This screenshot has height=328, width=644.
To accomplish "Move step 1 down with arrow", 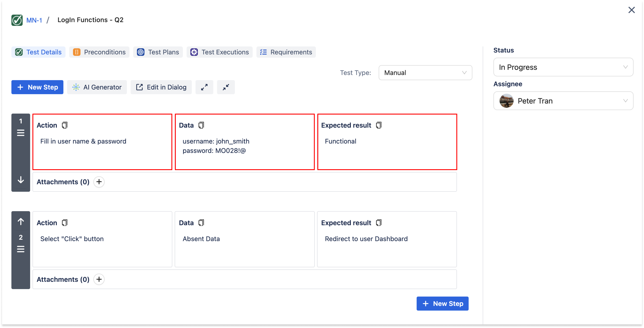I will tap(21, 180).
